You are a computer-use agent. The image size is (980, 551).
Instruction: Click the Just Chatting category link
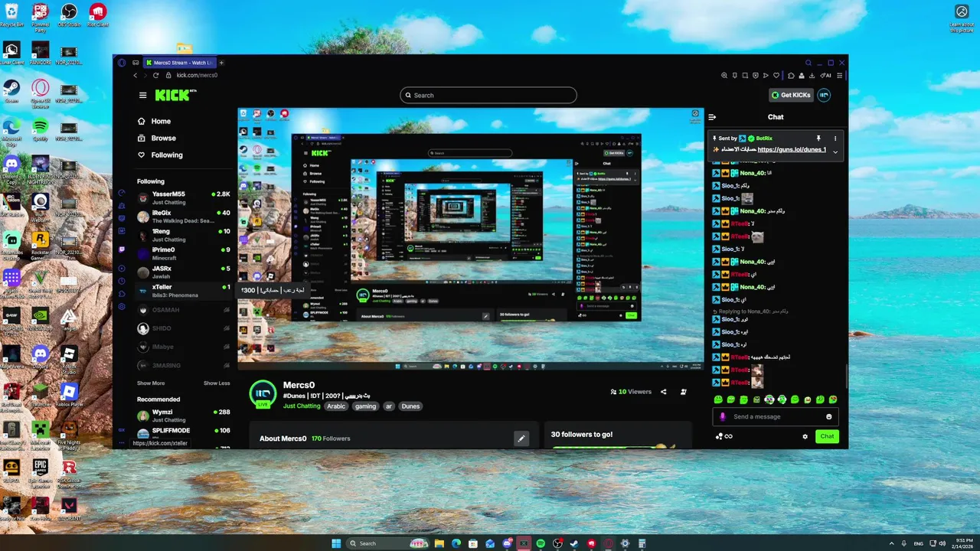click(302, 406)
